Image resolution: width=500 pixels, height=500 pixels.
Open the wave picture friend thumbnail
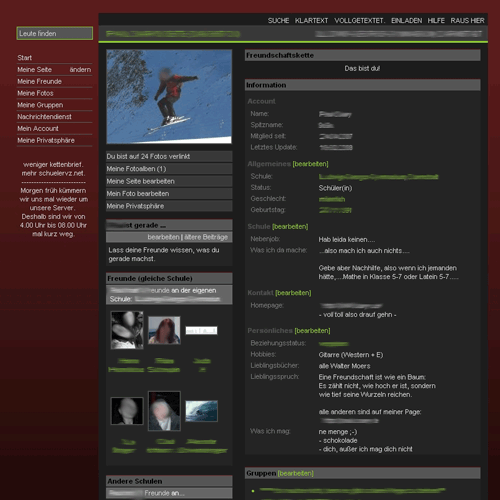pos(201,411)
